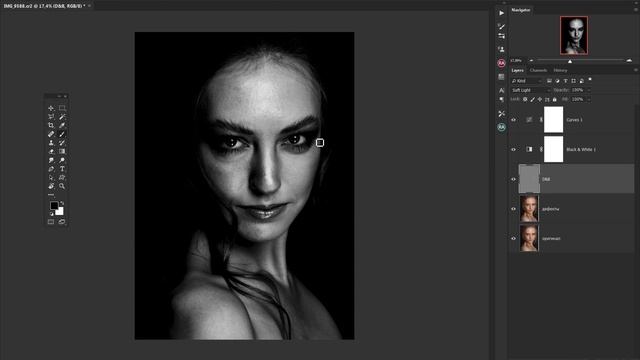
Task: Open the Brush settings panel icon
Action: [501, 27]
